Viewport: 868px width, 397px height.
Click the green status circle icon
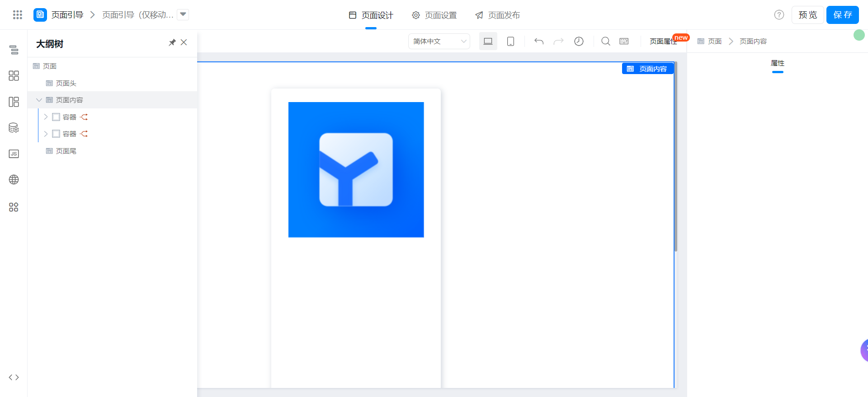coord(859,35)
